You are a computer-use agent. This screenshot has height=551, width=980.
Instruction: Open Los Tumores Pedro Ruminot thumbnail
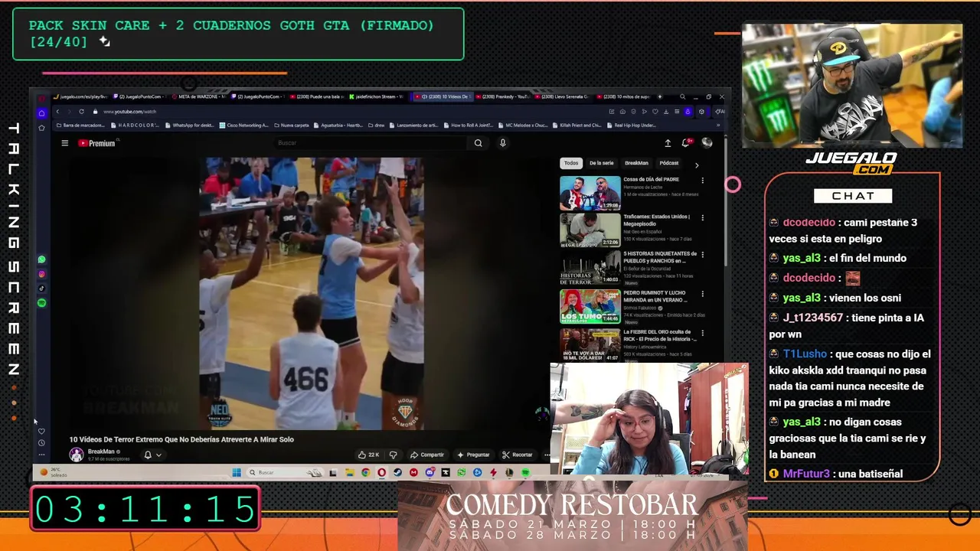[x=590, y=307]
